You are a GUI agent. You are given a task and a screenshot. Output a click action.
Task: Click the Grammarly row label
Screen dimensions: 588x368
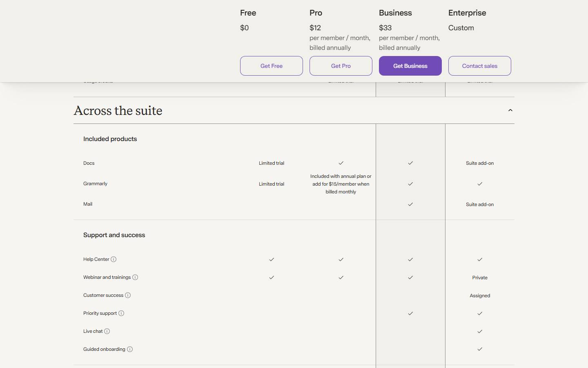coord(95,184)
